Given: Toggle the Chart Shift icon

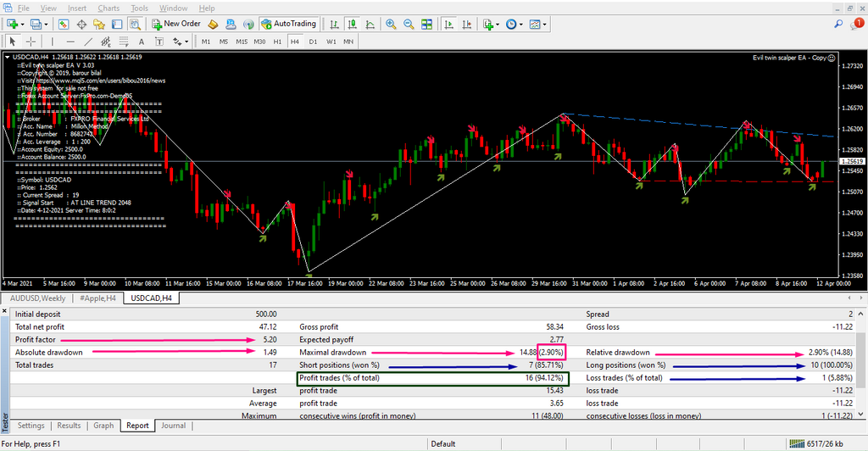Looking at the screenshot, I should click(467, 24).
